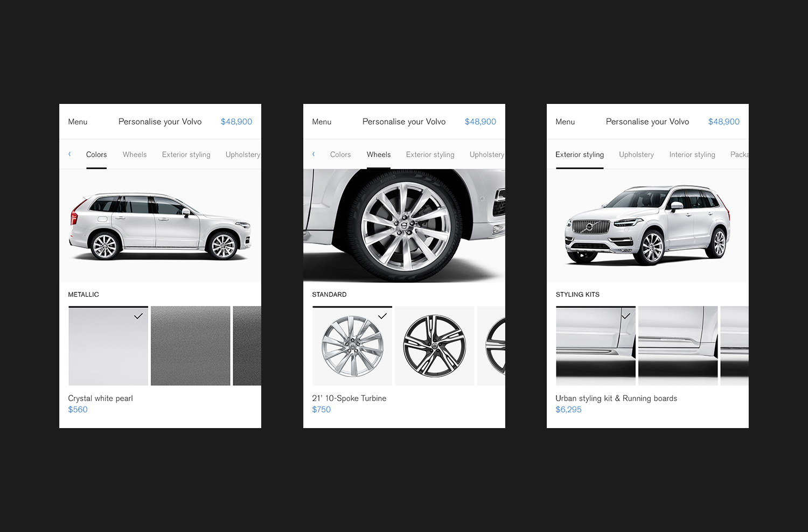Screen dimensions: 808x532
Task: Click the $750 wheel price
Action: click(x=322, y=410)
